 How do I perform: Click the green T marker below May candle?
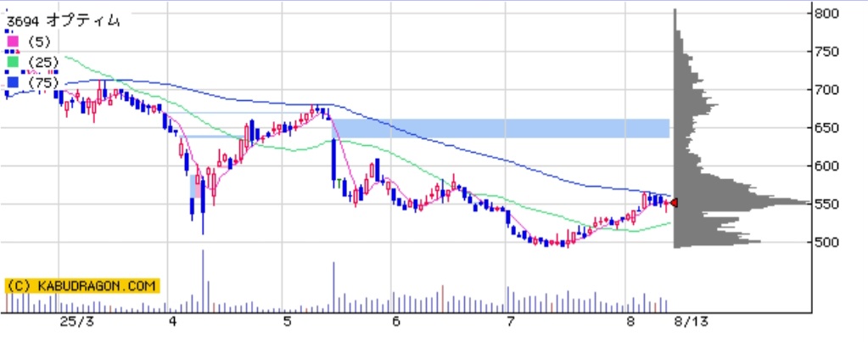(x=339, y=182)
